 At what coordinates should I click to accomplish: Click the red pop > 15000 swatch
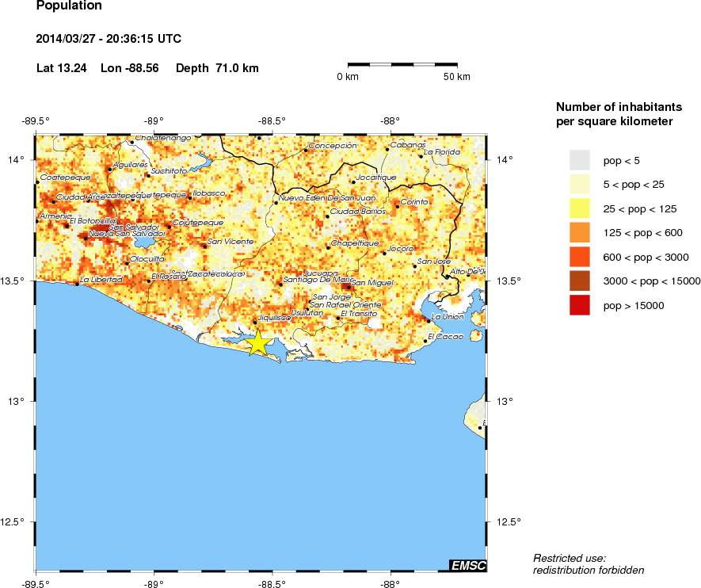pos(580,305)
